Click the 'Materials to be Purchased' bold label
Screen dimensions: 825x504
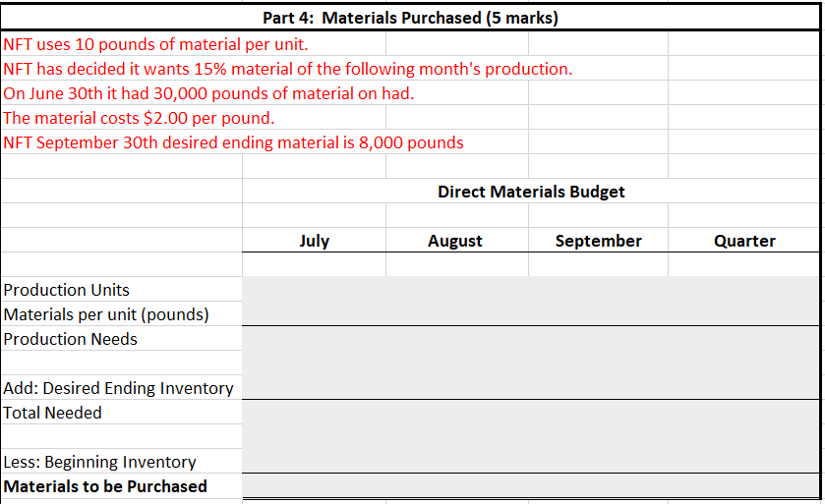(105, 486)
